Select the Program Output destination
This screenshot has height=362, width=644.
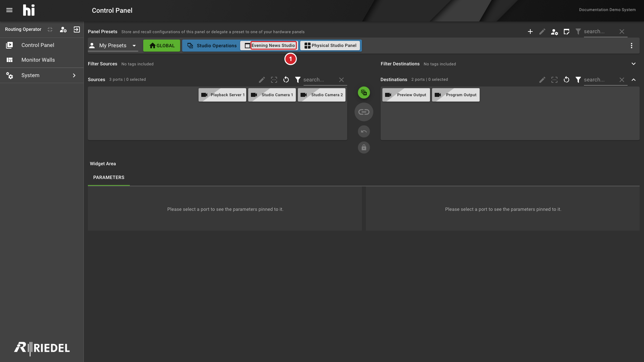pyautogui.click(x=456, y=95)
